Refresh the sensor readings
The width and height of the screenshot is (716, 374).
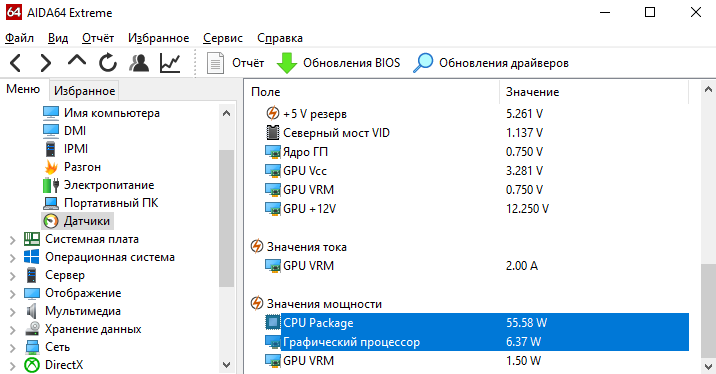pyautogui.click(x=108, y=63)
